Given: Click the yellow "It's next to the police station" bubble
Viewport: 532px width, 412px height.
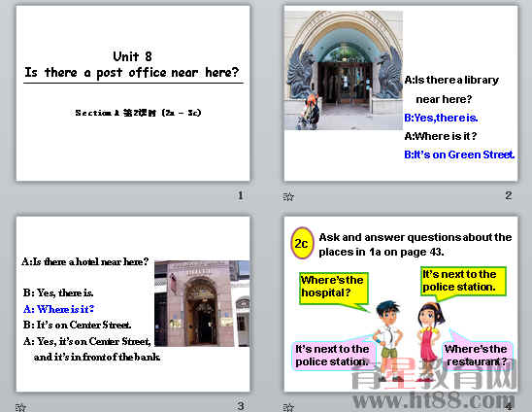Looking at the screenshot, I should tap(463, 281).
